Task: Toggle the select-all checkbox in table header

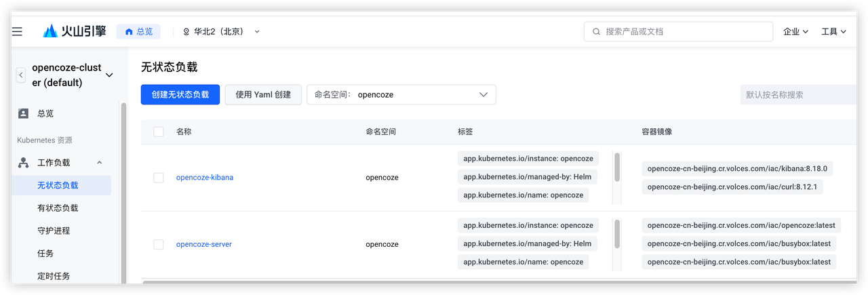Action: click(159, 132)
